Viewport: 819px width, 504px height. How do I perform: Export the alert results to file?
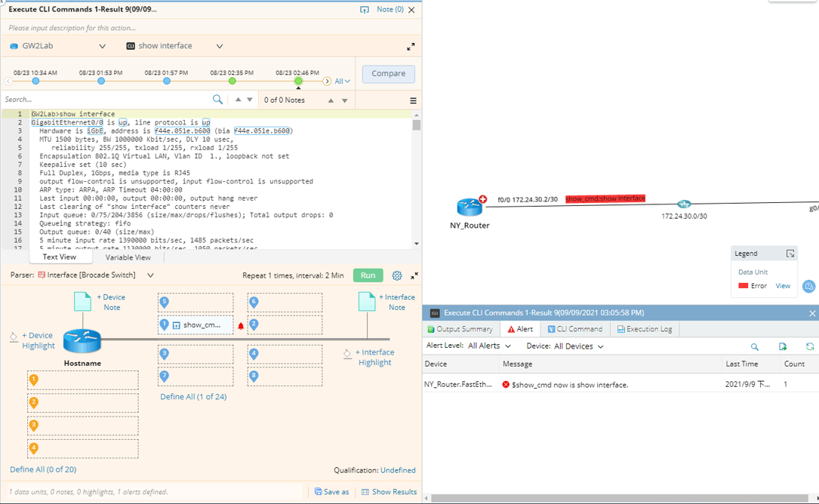[783, 346]
